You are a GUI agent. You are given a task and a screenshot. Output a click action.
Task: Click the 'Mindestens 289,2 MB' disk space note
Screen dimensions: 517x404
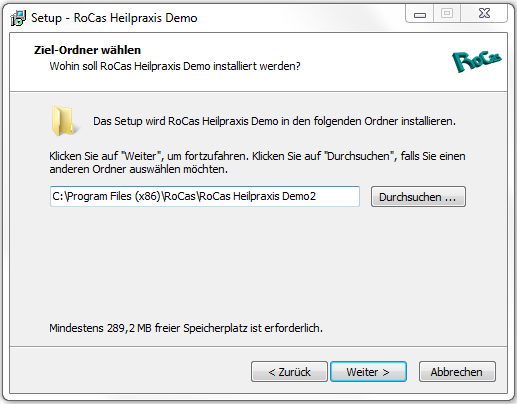point(186,328)
